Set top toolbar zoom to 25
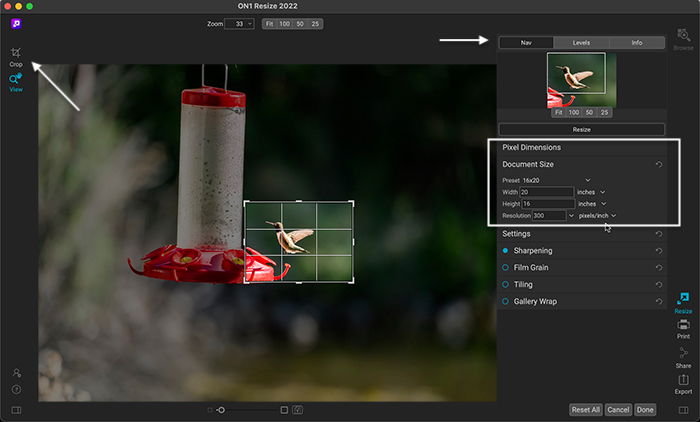Viewport: 700px width, 422px height. coord(315,24)
